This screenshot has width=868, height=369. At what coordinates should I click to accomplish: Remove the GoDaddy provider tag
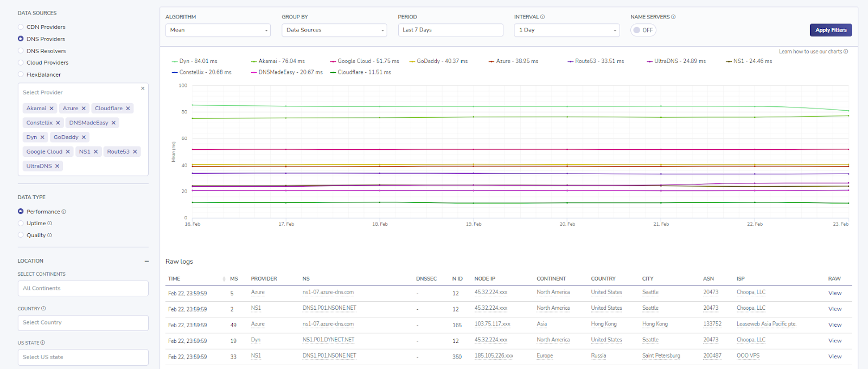click(x=84, y=137)
